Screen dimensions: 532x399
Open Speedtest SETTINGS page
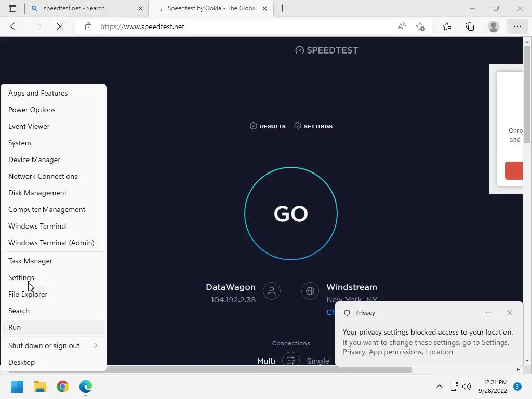point(313,126)
